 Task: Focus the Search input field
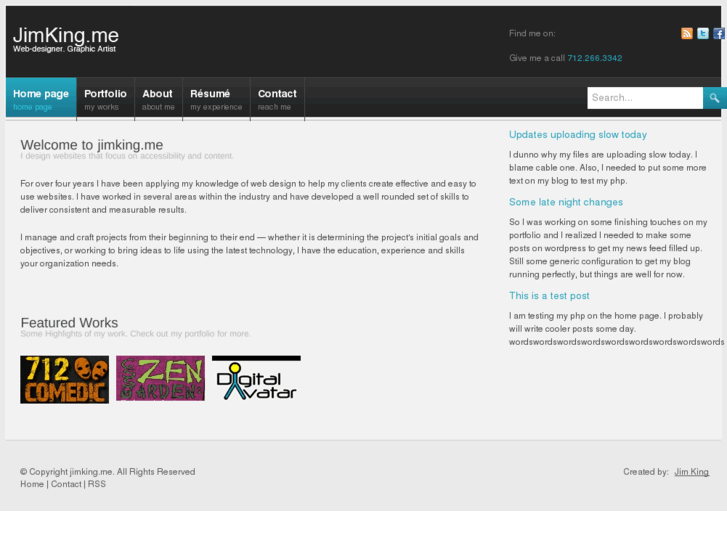pyautogui.click(x=645, y=98)
